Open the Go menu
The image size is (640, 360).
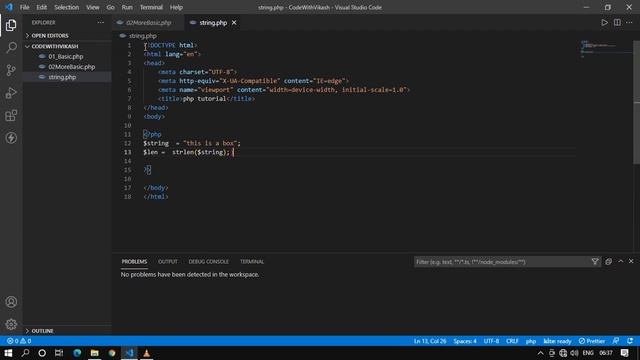click(111, 7)
